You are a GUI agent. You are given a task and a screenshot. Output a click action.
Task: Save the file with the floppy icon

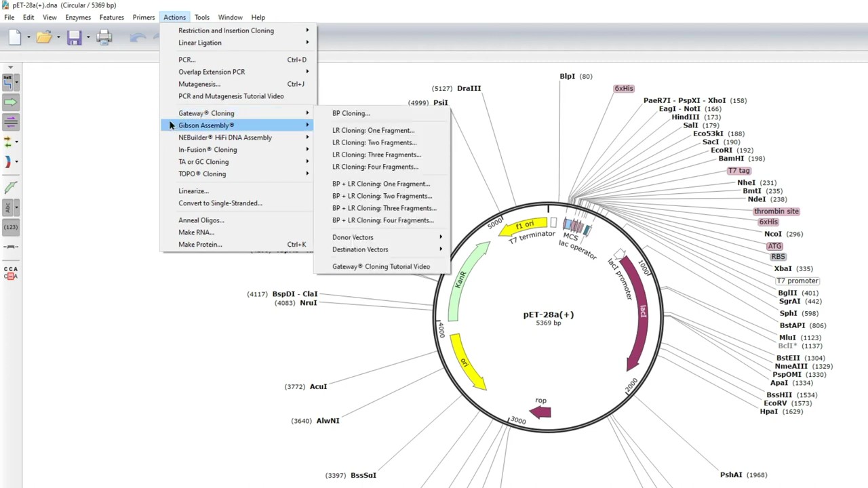tap(74, 38)
